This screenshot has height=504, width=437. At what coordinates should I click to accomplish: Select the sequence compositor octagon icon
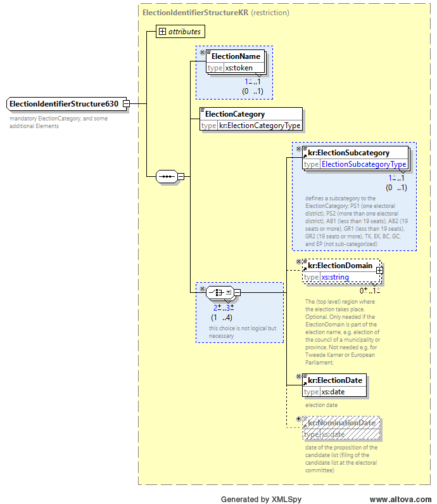[167, 176]
